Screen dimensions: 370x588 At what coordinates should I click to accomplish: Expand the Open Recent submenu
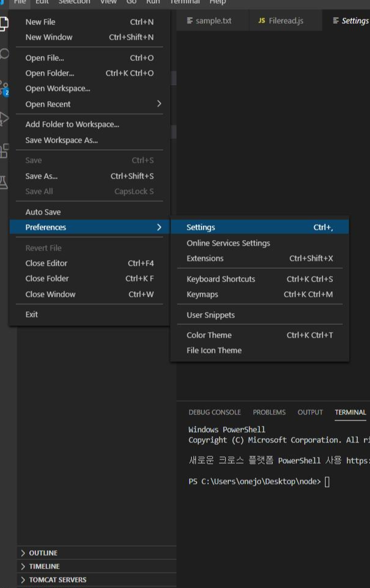pos(89,104)
